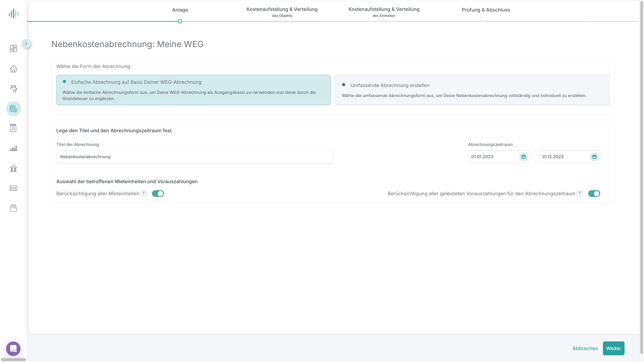Image resolution: width=644 pixels, height=362 pixels.
Task: Click the Anlage progress marker dot
Action: 180,21
